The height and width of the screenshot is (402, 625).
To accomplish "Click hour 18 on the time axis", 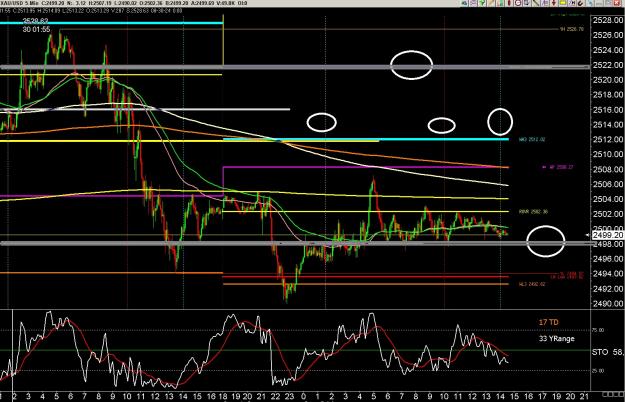I will coord(223,397).
